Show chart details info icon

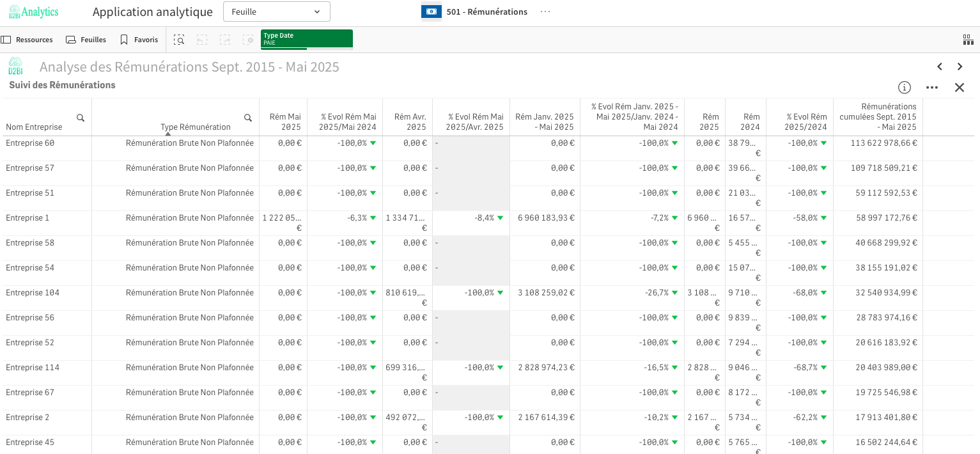[x=904, y=88]
